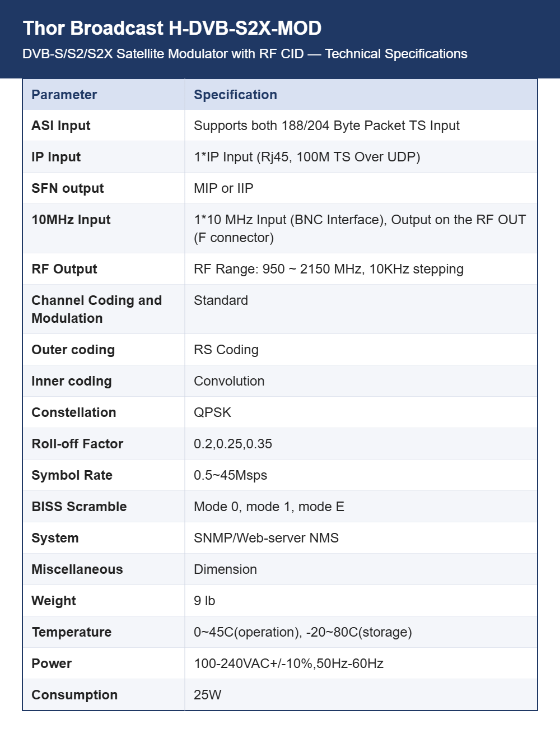Select the System row label
The width and height of the screenshot is (560, 733).
(x=55, y=538)
